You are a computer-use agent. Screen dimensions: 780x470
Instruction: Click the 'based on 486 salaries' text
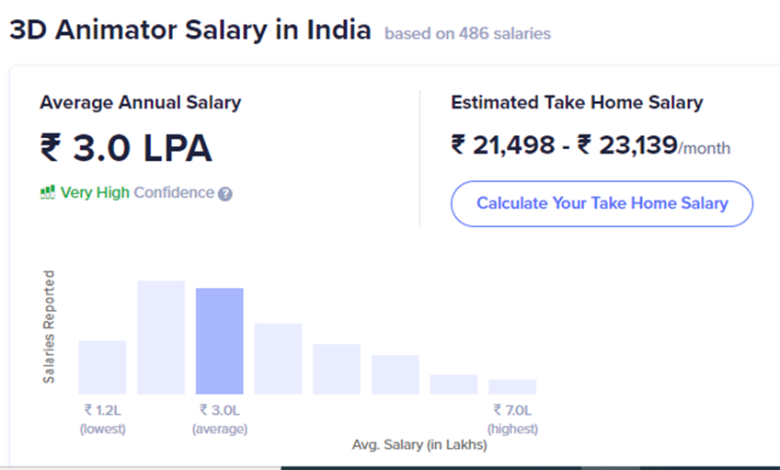(x=468, y=33)
